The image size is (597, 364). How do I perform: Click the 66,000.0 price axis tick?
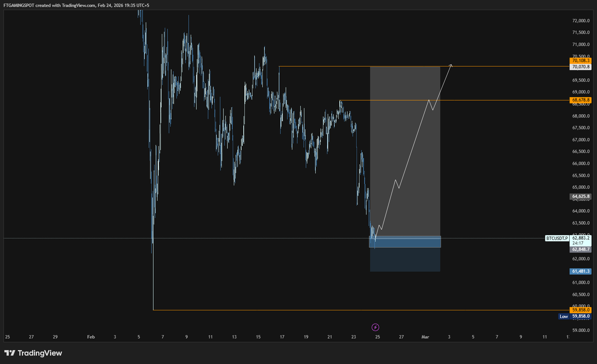(581, 164)
